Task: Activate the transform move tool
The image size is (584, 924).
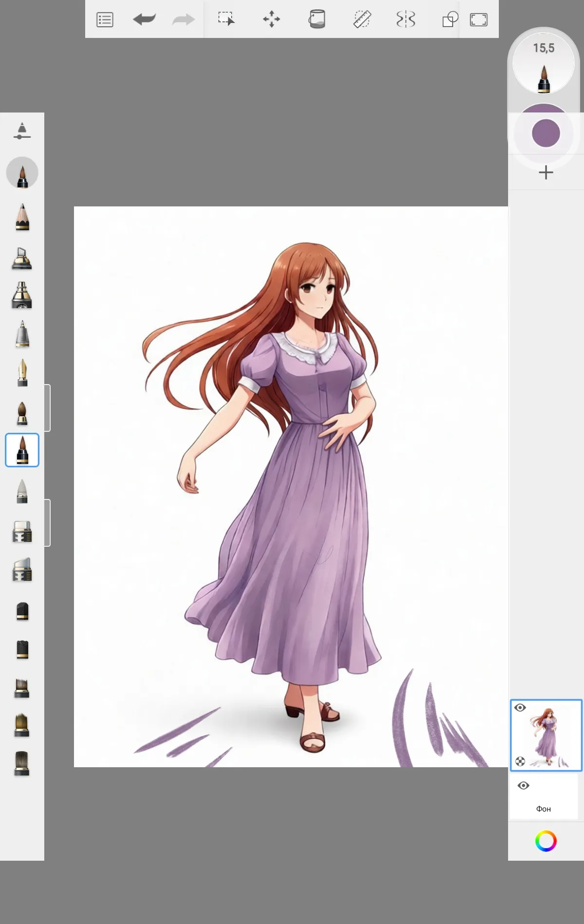Action: 271,19
